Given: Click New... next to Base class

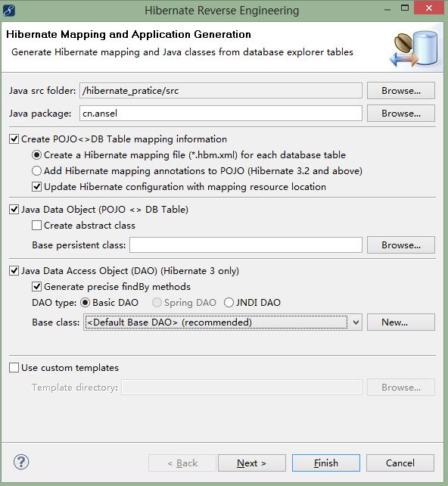Looking at the screenshot, I should [401, 322].
